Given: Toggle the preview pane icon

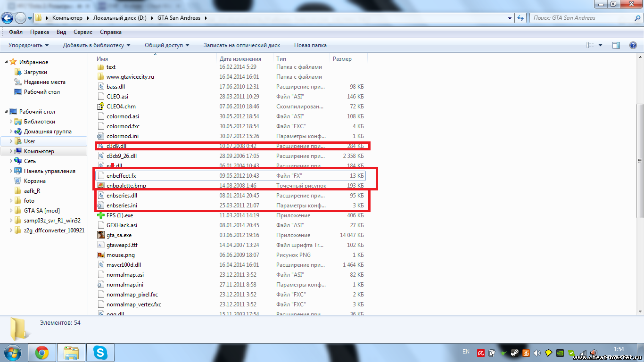Looking at the screenshot, I should (x=616, y=45).
